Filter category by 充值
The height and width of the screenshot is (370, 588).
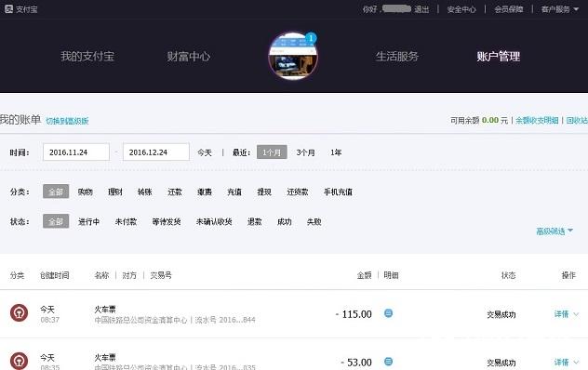tap(234, 192)
